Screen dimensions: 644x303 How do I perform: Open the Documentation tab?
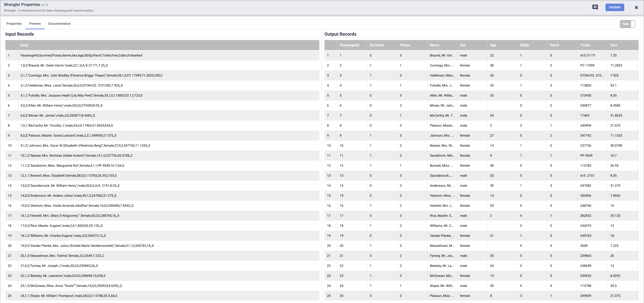(x=59, y=24)
